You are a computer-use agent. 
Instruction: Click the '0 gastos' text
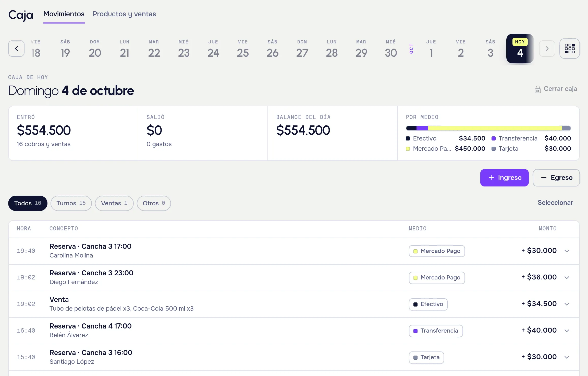[159, 144]
